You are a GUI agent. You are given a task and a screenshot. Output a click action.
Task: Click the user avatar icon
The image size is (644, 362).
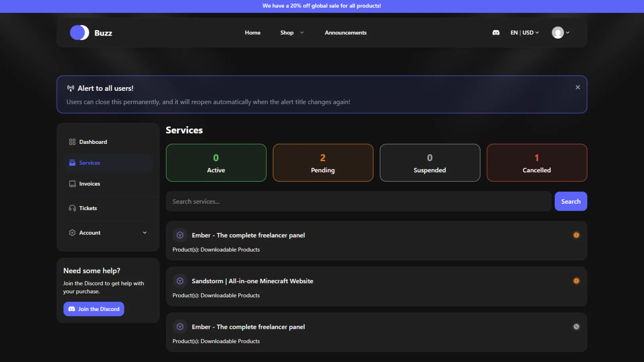click(x=557, y=33)
